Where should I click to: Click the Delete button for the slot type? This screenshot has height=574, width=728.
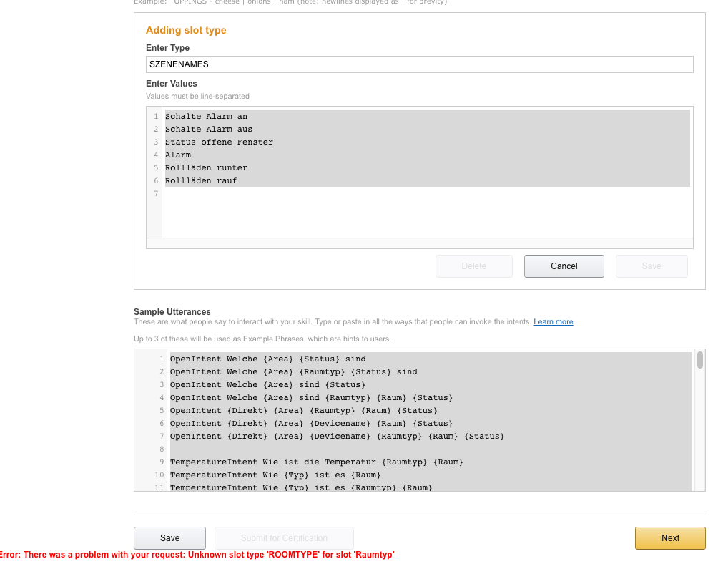point(473,266)
